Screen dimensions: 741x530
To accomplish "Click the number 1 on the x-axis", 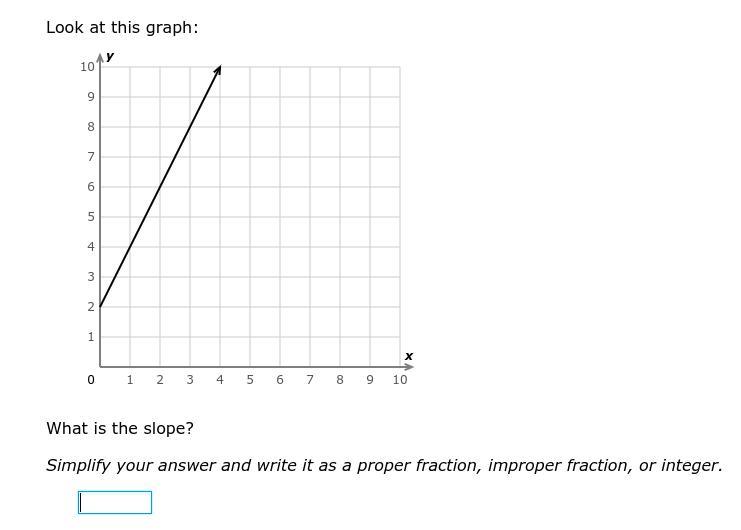I will tap(130, 379).
